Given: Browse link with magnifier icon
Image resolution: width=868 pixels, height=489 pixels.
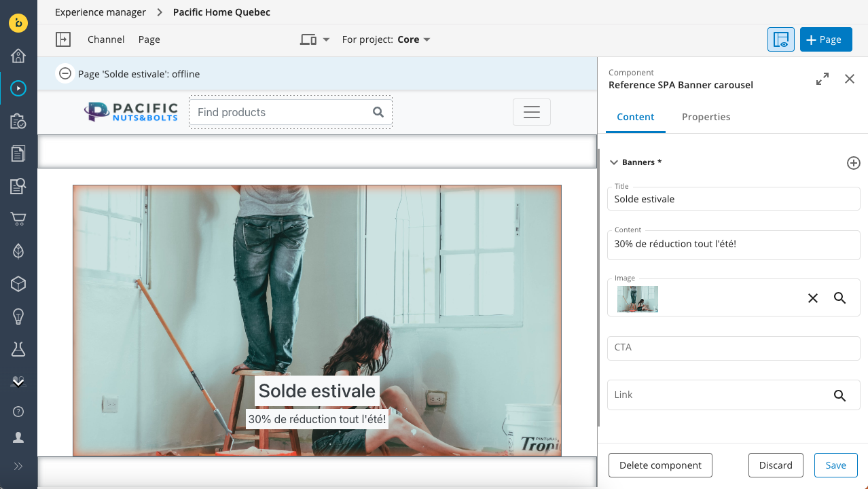Looking at the screenshot, I should pyautogui.click(x=840, y=396).
